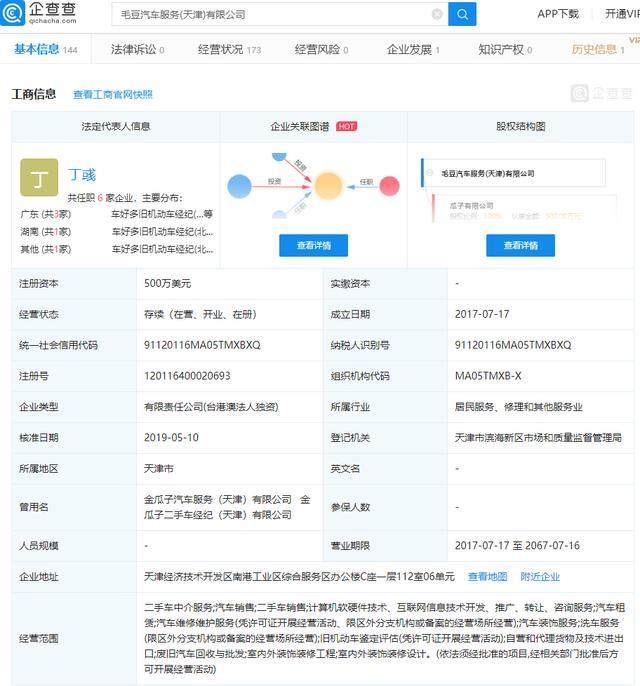Click the HOT badge beside 企业关联图谱
The height and width of the screenshot is (686, 640).
point(346,127)
